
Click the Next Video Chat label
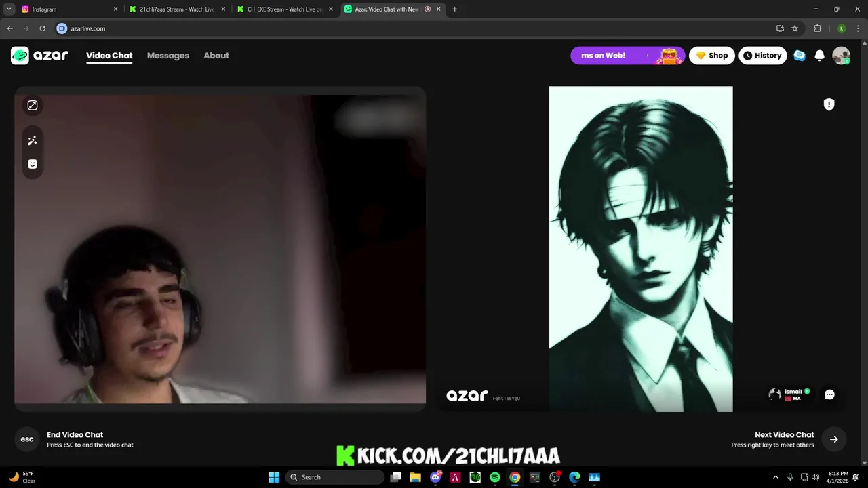(785, 435)
